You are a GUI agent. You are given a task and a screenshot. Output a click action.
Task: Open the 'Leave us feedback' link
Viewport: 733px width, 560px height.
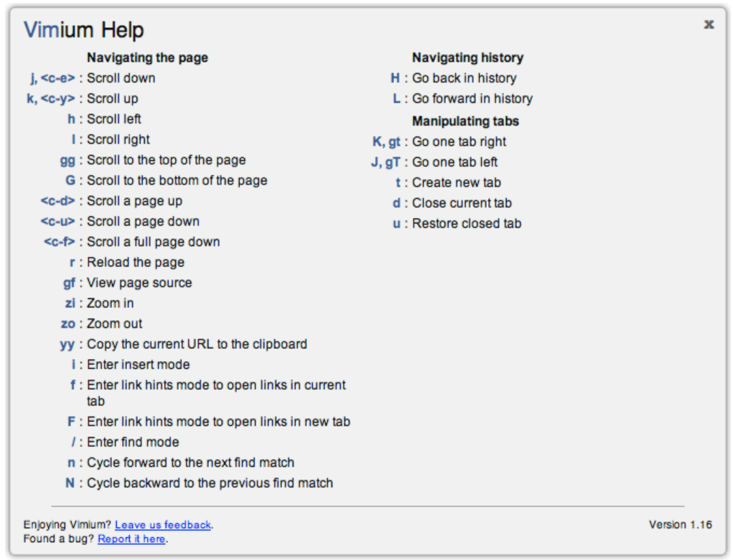[163, 525]
